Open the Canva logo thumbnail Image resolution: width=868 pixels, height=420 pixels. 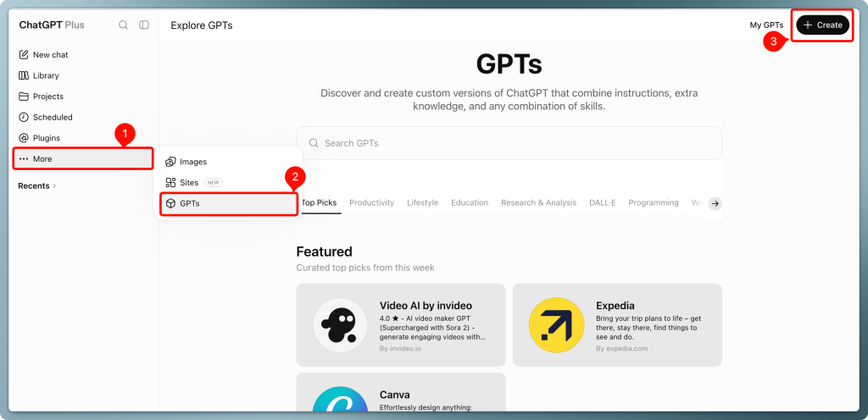340,399
